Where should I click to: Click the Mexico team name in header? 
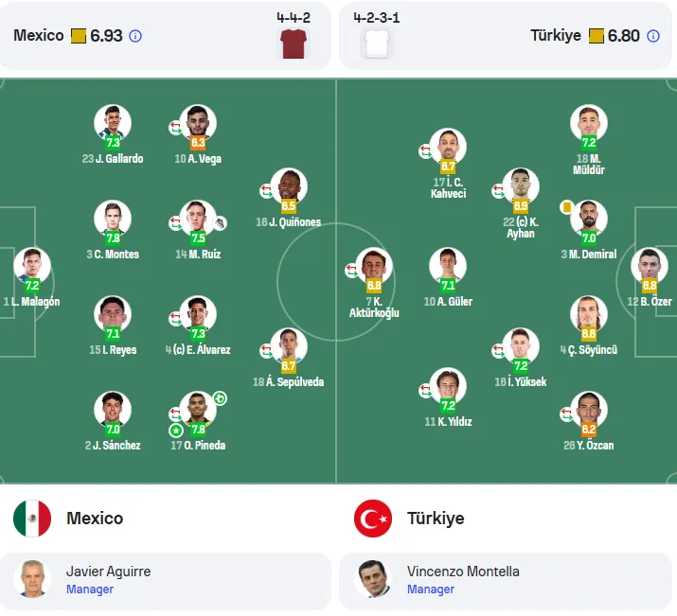39,35
